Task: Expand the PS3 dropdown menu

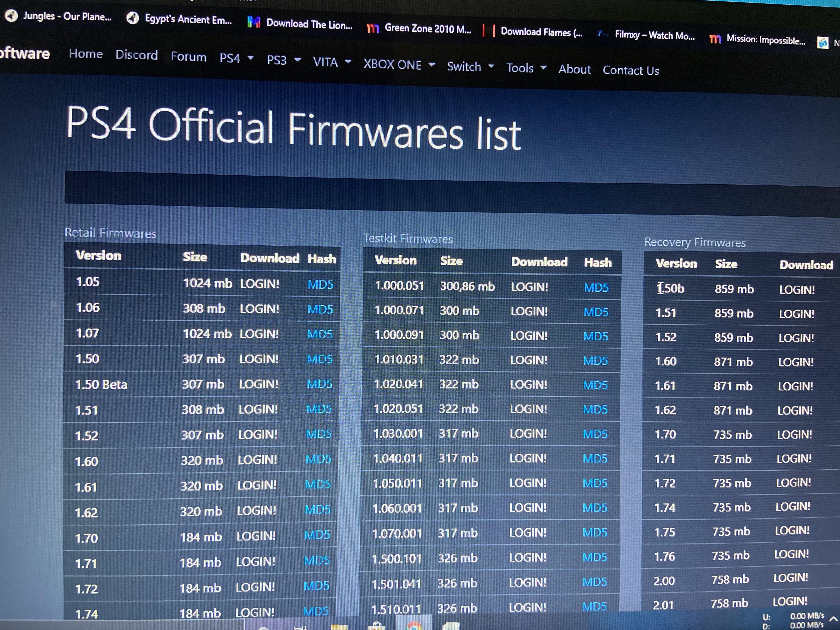Action: (284, 60)
